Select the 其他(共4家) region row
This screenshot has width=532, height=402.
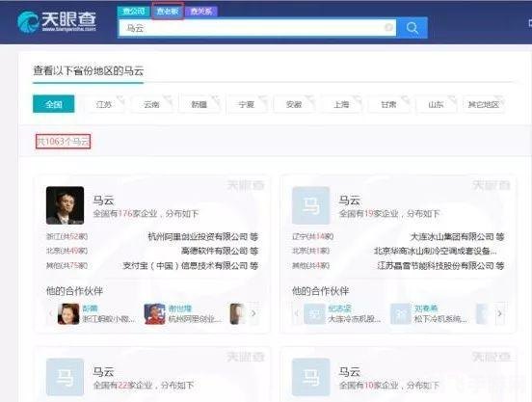[310, 265]
